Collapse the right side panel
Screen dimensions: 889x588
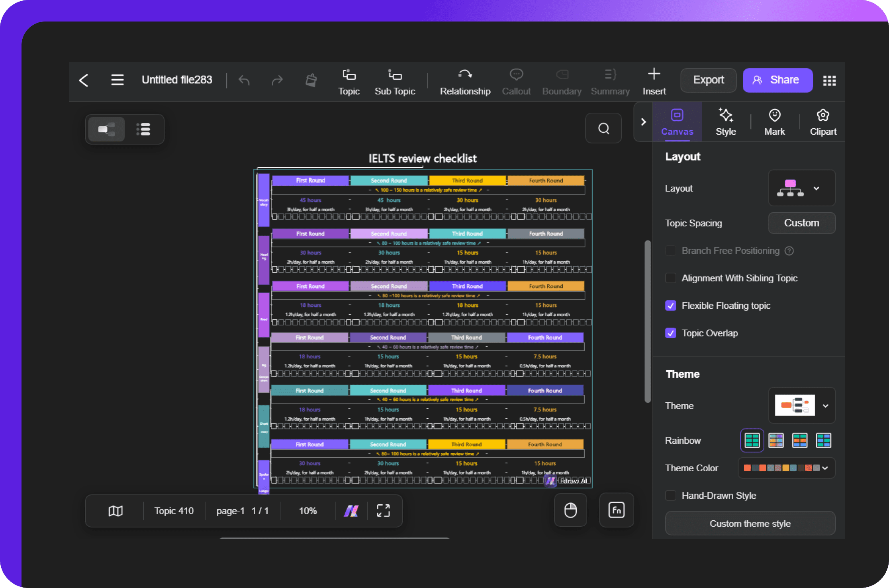pyautogui.click(x=643, y=122)
